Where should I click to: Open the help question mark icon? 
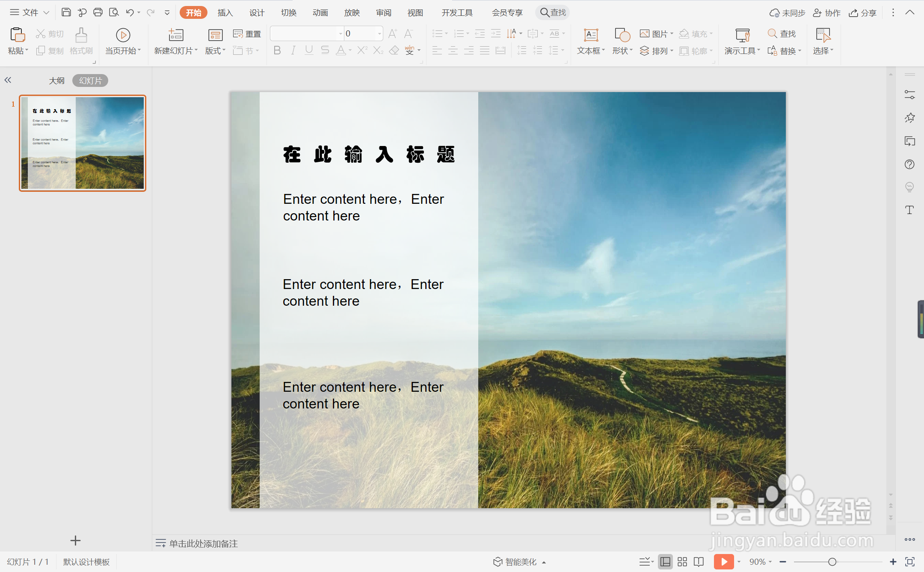click(909, 164)
